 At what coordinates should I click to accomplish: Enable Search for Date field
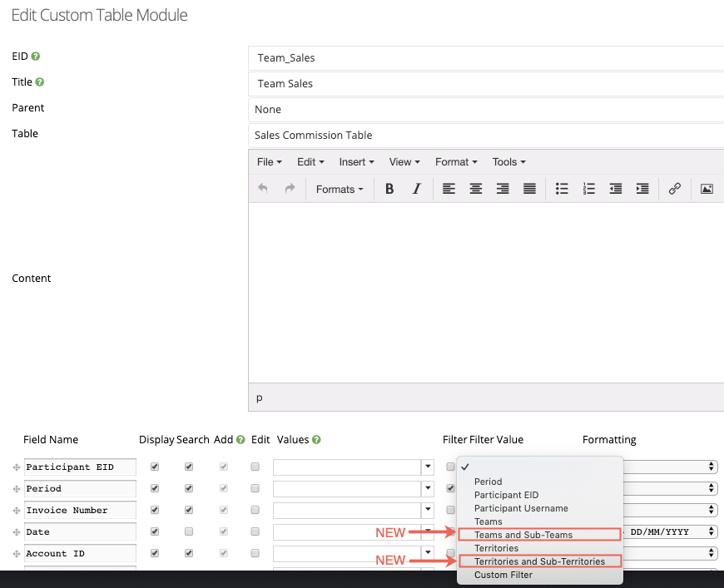pyautogui.click(x=189, y=531)
